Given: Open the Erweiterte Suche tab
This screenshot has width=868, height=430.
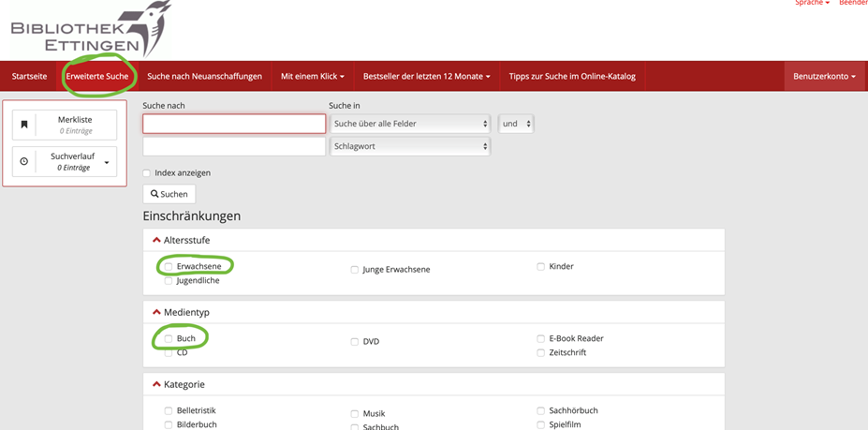Looking at the screenshot, I should [x=97, y=76].
